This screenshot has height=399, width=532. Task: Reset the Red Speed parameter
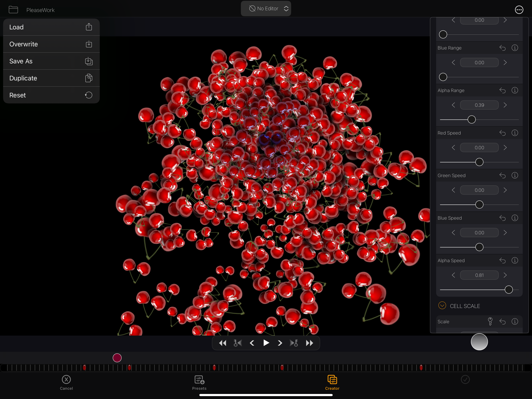click(x=502, y=133)
